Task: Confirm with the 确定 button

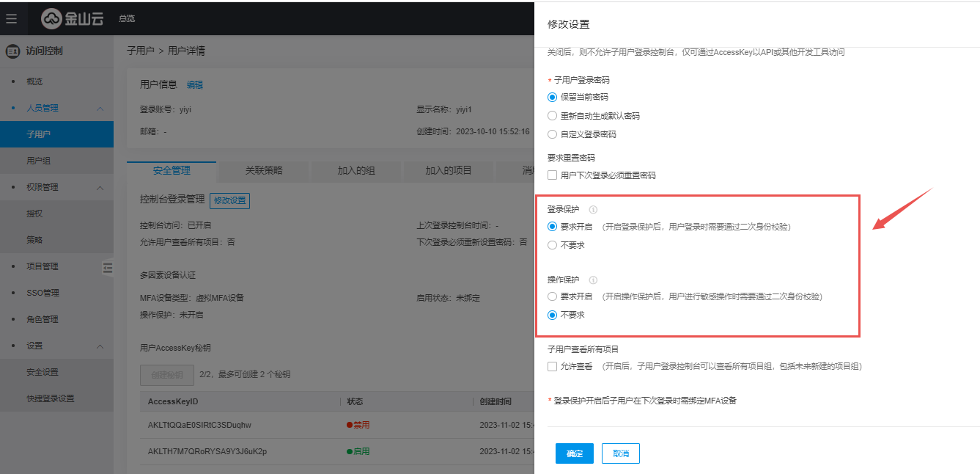Action: pyautogui.click(x=575, y=453)
